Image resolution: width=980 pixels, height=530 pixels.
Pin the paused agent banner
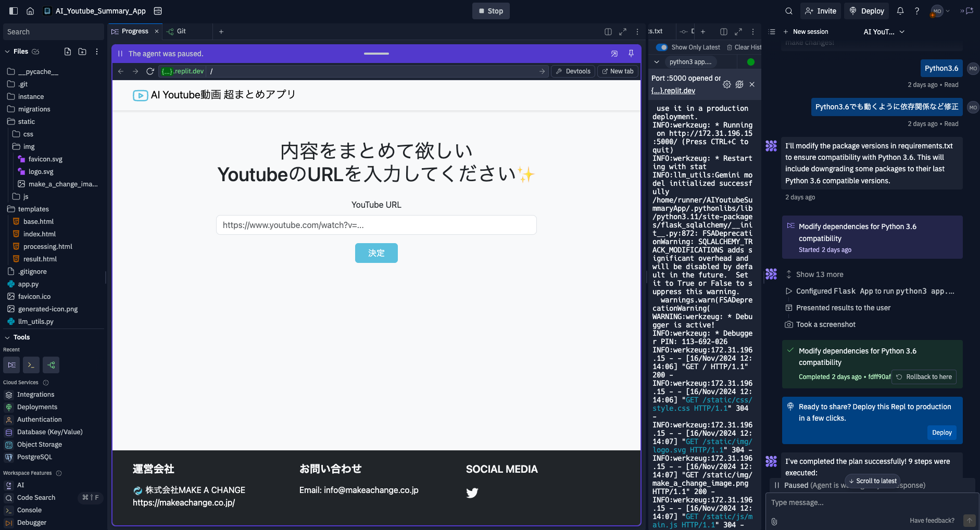[631, 54]
